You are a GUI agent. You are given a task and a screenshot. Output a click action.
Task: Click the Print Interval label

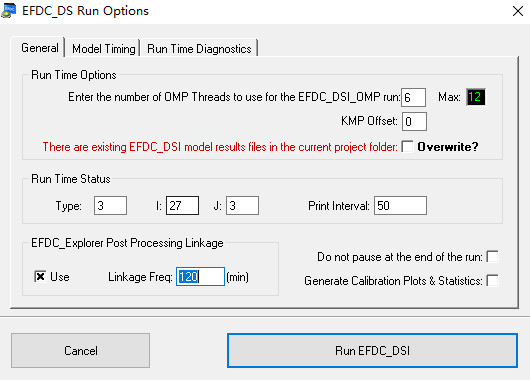[339, 206]
